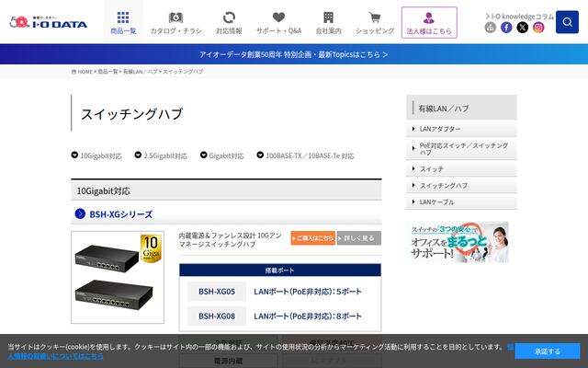Image resolution: width=588 pixels, height=368 pixels.
Task: Open the 商品一覧 grid menu
Action: click(123, 22)
